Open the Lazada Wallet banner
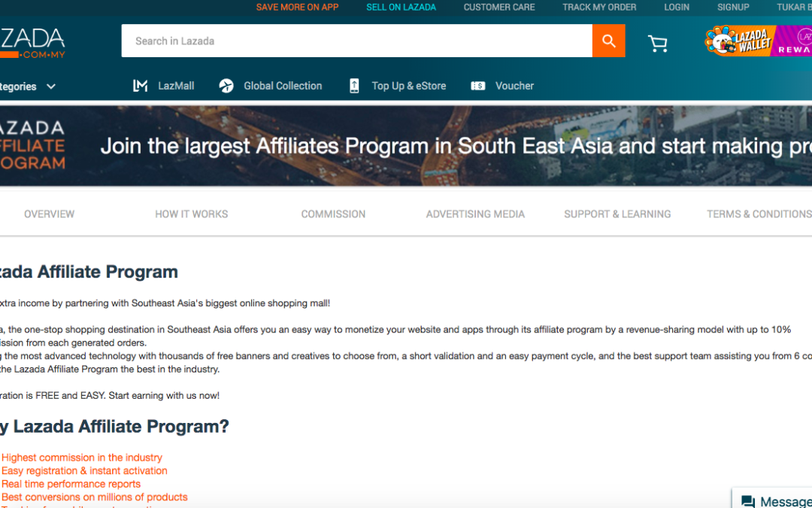812x508 pixels. 740,41
